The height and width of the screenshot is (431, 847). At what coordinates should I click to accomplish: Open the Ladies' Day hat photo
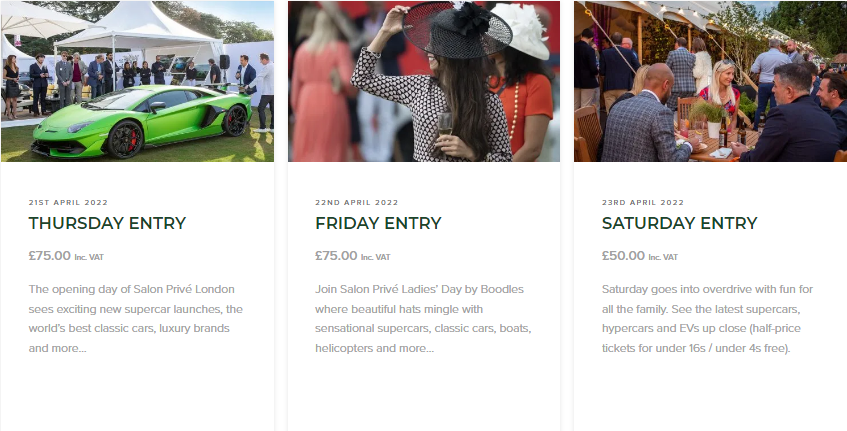pyautogui.click(x=424, y=81)
